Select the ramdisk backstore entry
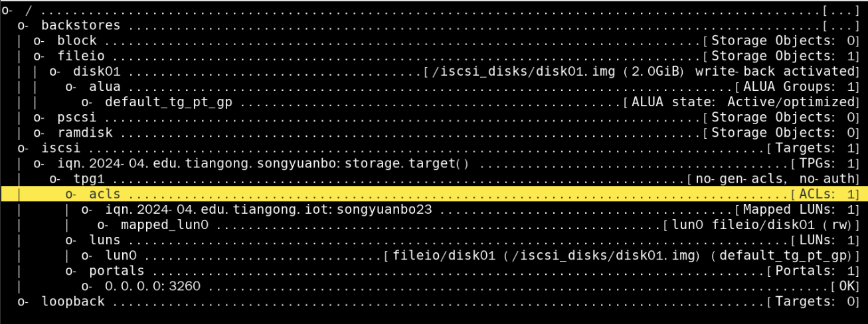Screen dimensions: 868x324 coord(84,133)
